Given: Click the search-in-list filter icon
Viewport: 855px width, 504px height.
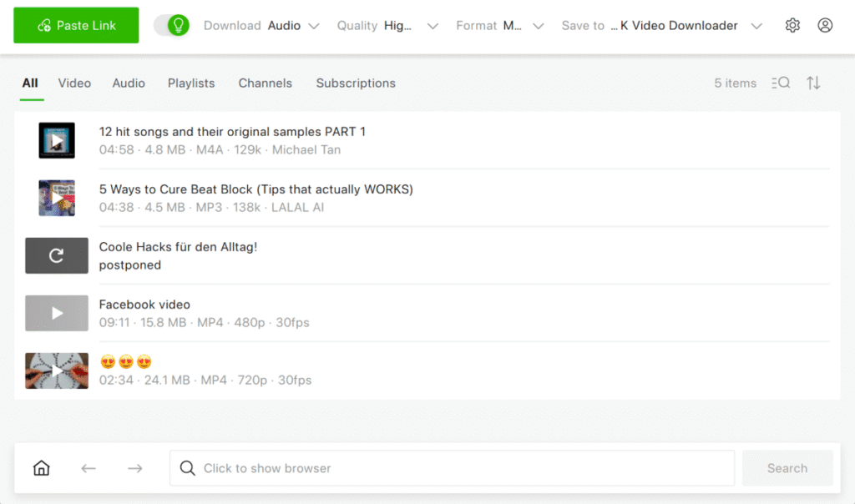Looking at the screenshot, I should (x=781, y=83).
